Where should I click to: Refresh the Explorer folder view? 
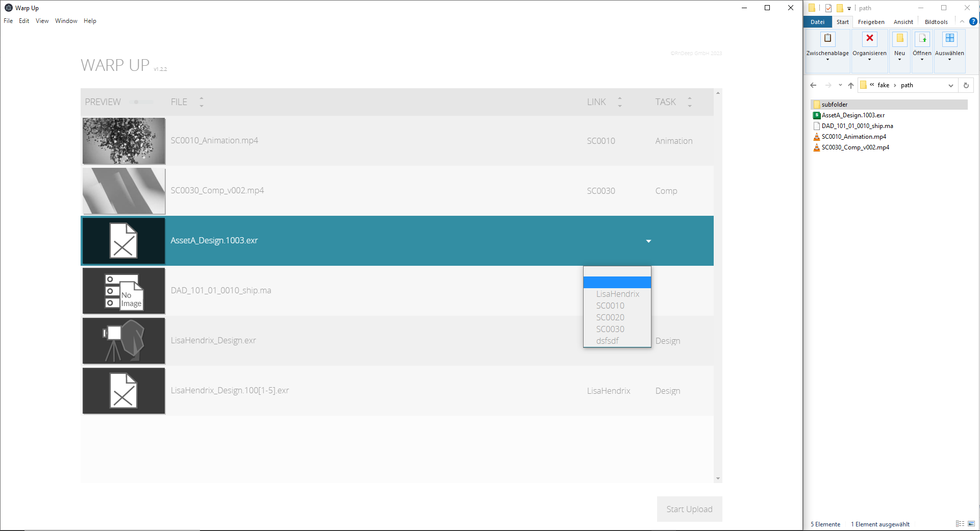tap(966, 86)
